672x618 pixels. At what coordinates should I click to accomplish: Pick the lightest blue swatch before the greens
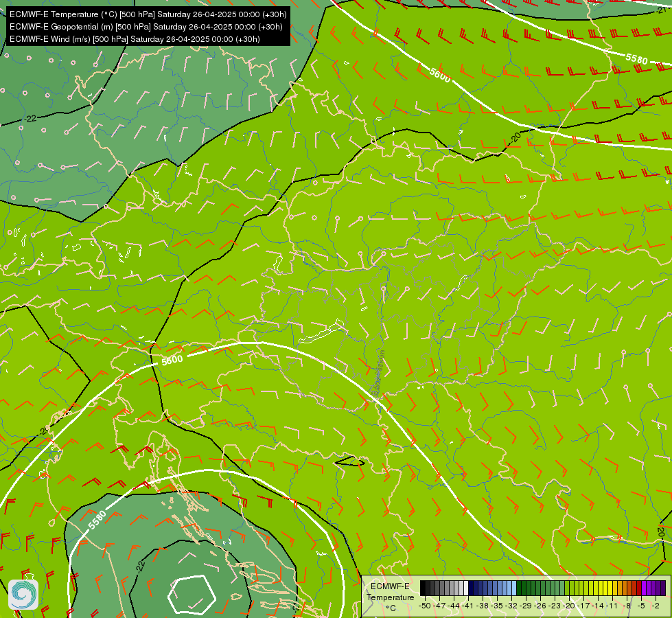(x=514, y=588)
